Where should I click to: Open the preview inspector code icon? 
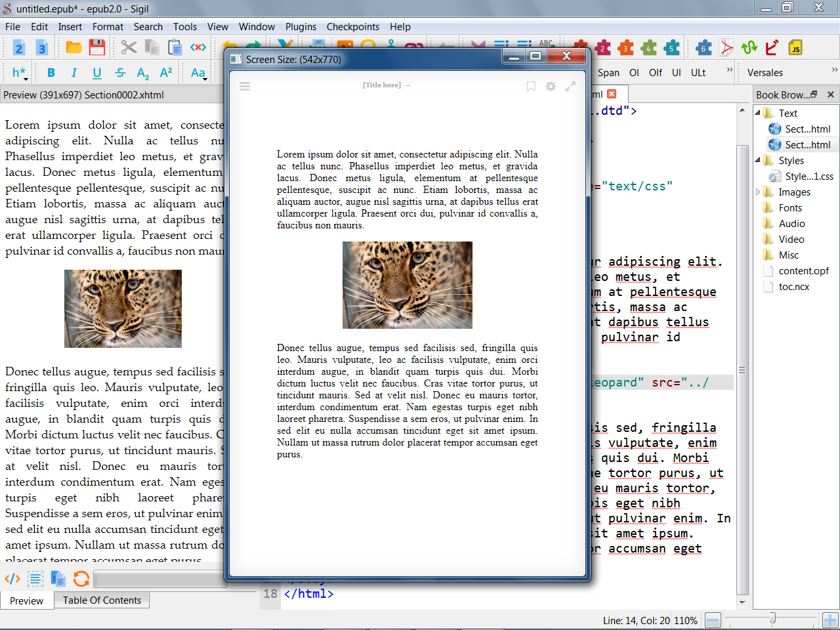pyautogui.click(x=12, y=578)
